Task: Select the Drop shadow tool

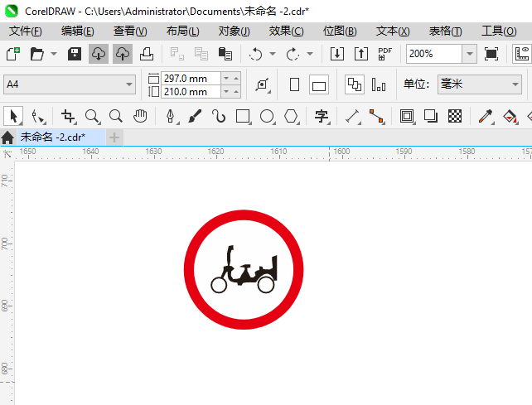Action: (431, 116)
